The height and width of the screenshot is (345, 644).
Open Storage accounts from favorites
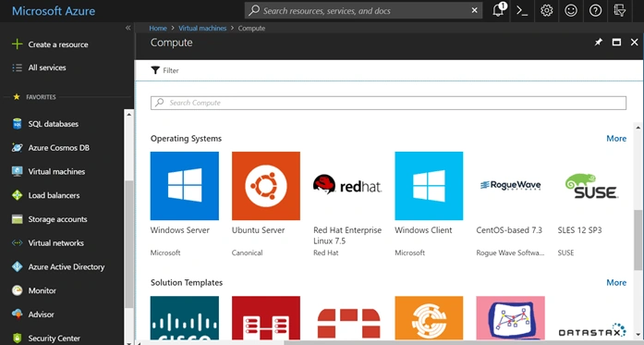click(57, 219)
